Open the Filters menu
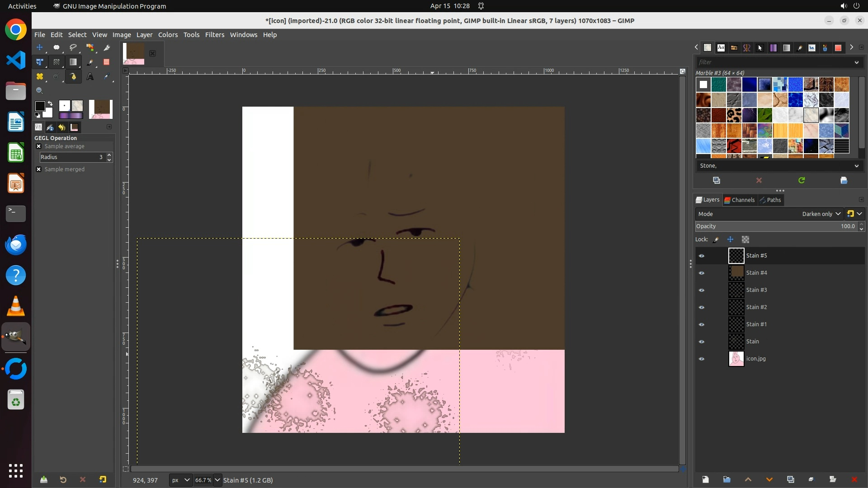This screenshot has height=488, width=868. 214,35
